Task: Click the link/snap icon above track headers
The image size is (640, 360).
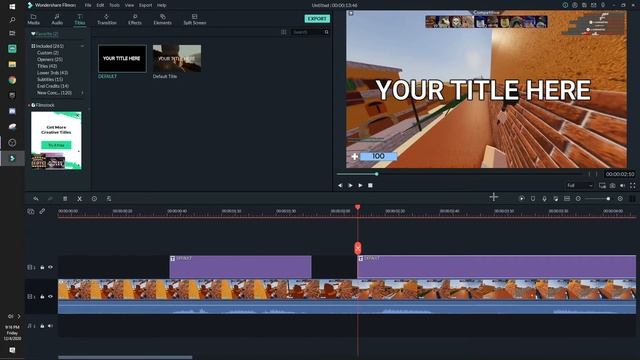Action: 42,211
